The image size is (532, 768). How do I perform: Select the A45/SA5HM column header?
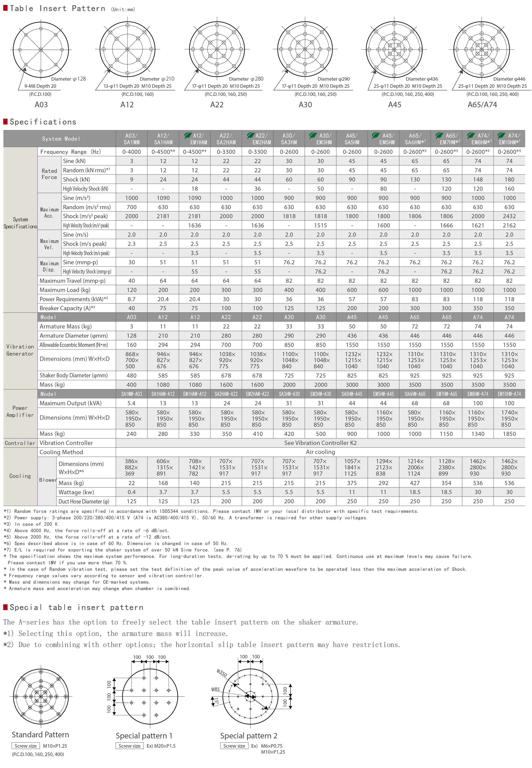point(352,139)
